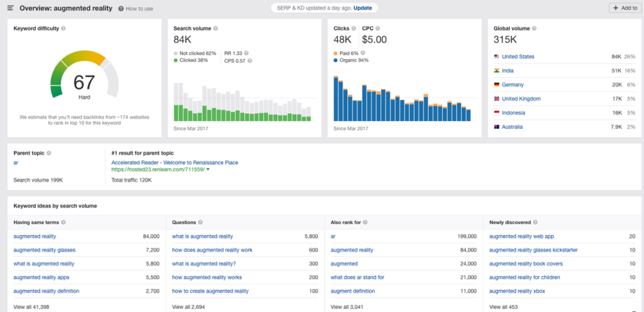The height and width of the screenshot is (312, 644).
Task: Click Update link for SERP & KD
Action: point(363,8)
